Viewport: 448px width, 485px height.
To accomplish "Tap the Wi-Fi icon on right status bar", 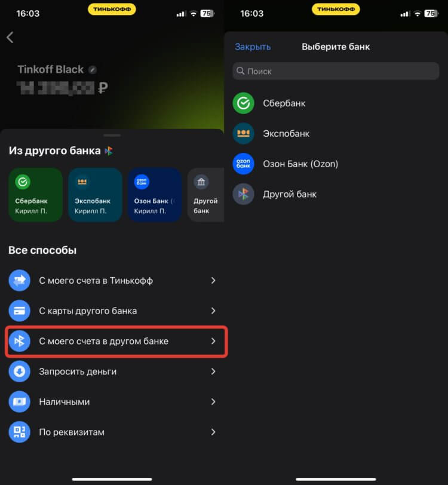I will coord(418,14).
